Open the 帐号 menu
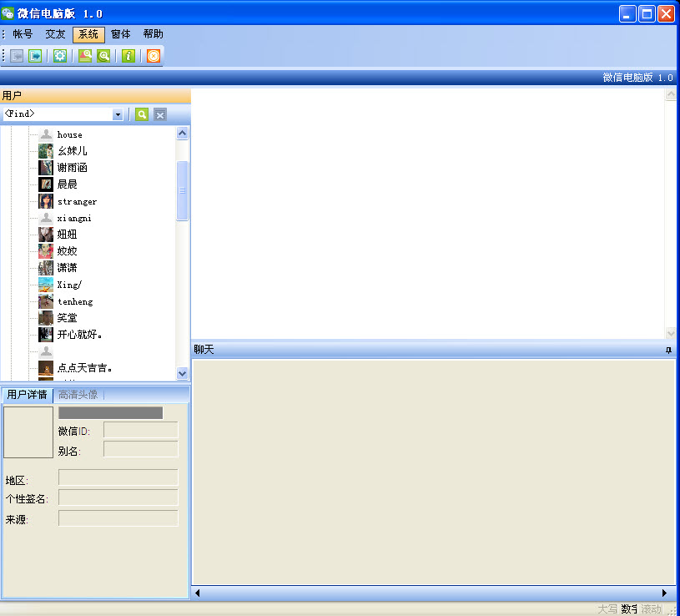This screenshot has height=616, width=680. 23,34
